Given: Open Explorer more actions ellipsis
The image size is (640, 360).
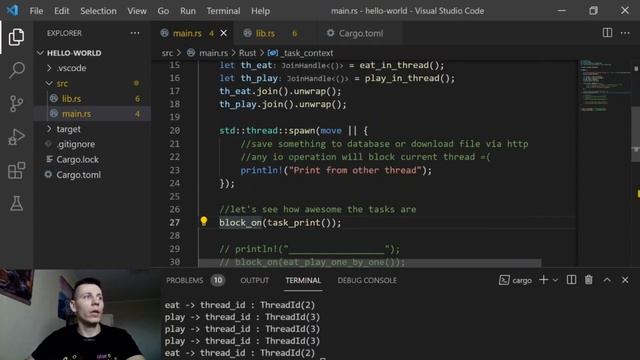Looking at the screenshot, I should (135, 33).
